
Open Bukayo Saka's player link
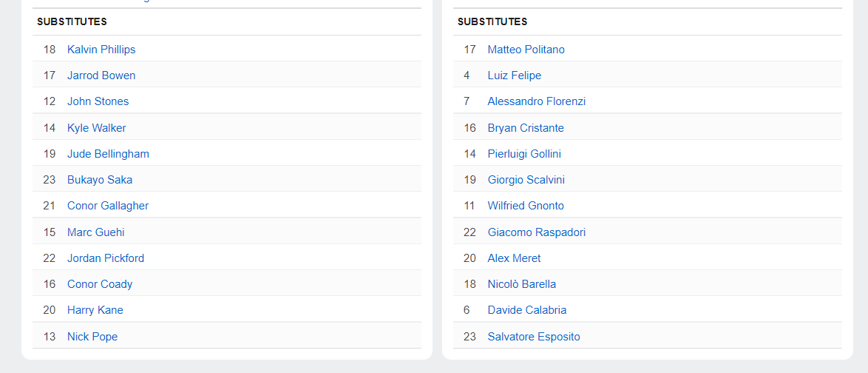pos(100,180)
